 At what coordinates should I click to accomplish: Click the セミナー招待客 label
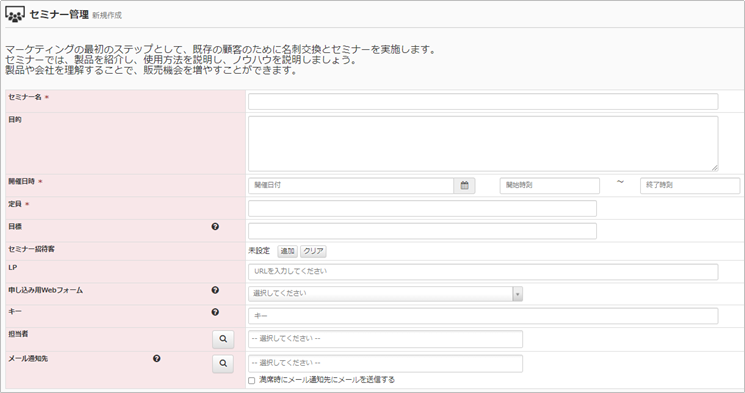pos(31,249)
